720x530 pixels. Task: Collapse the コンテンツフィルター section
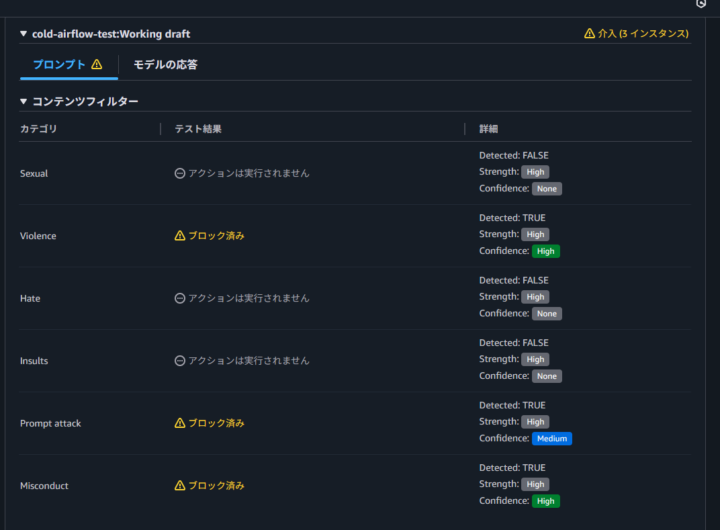point(23,101)
